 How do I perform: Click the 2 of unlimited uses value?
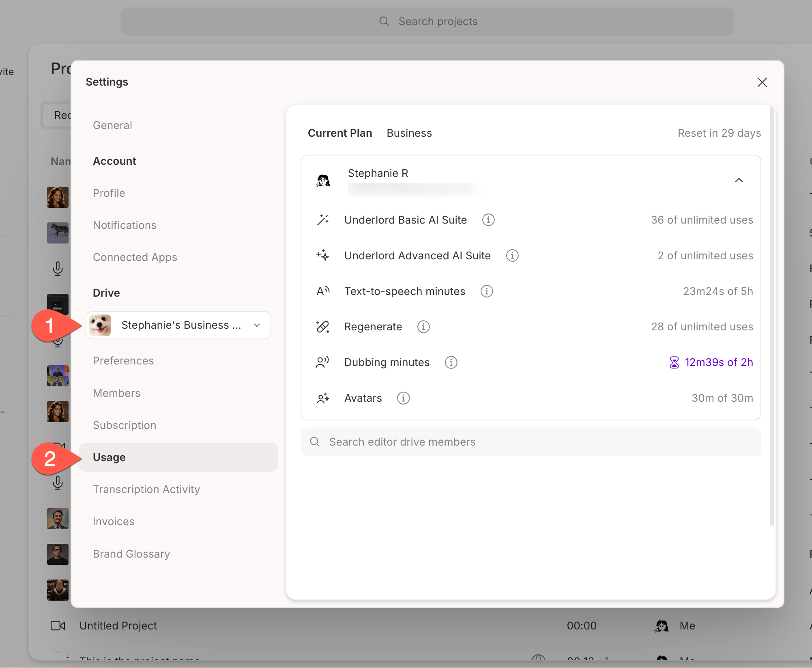click(705, 256)
